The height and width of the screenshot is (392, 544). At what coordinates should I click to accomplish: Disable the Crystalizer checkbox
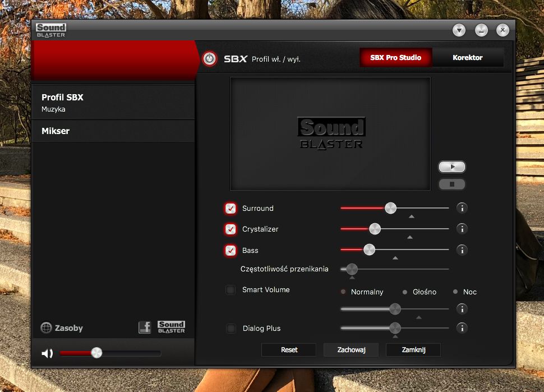(x=230, y=229)
